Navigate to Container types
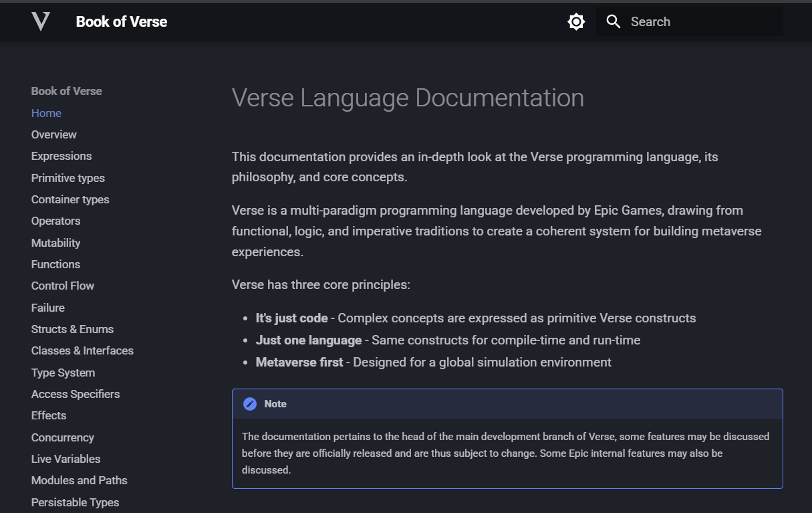The height and width of the screenshot is (513, 812). pyautogui.click(x=70, y=199)
